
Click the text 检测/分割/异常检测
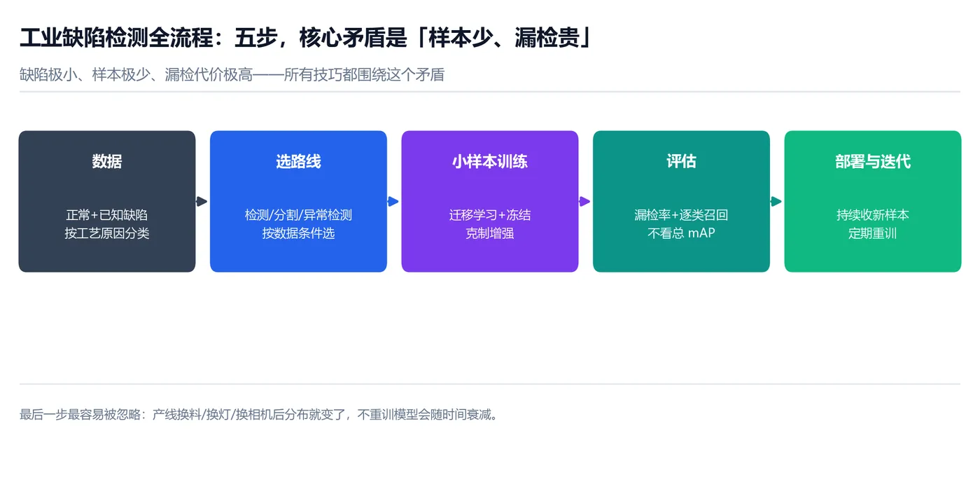coord(298,215)
